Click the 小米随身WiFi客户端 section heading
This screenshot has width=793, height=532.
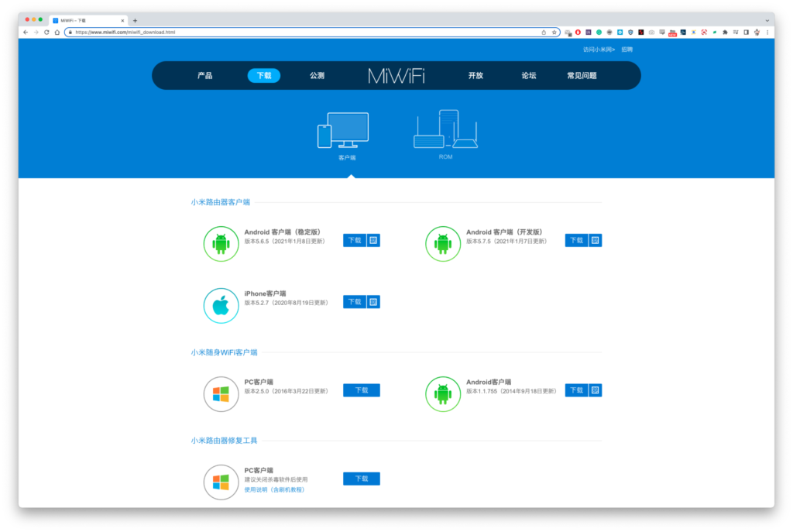pos(224,352)
